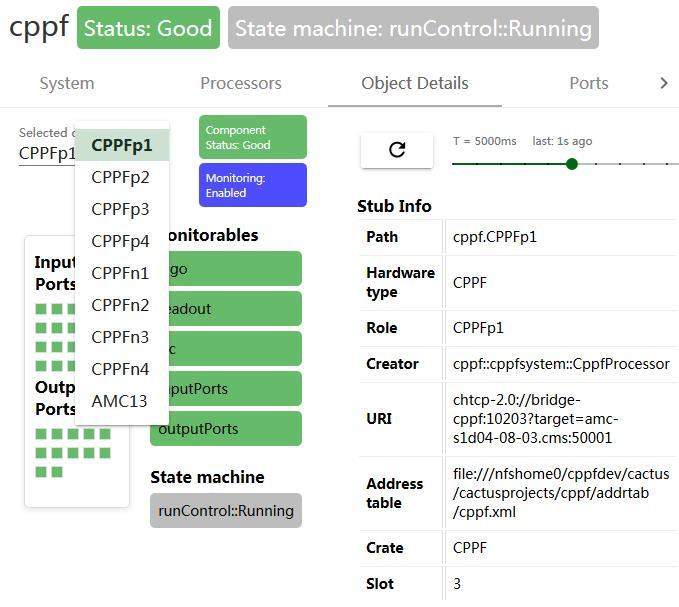Click the Component Status: Good button
679x607 pixels.
(x=253, y=137)
